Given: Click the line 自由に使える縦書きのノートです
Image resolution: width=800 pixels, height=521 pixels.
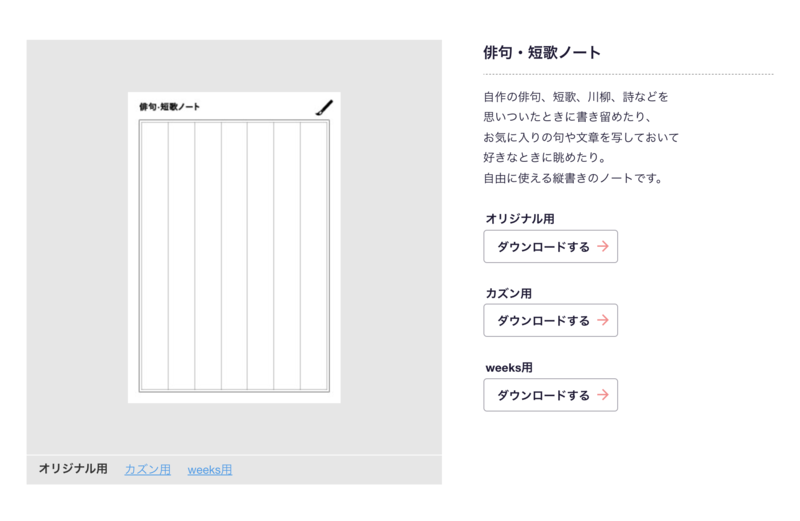Looking at the screenshot, I should coord(573,178).
